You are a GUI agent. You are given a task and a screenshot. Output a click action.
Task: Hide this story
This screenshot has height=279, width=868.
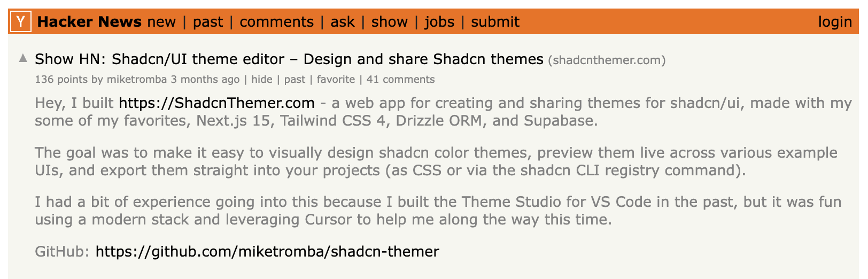[262, 80]
